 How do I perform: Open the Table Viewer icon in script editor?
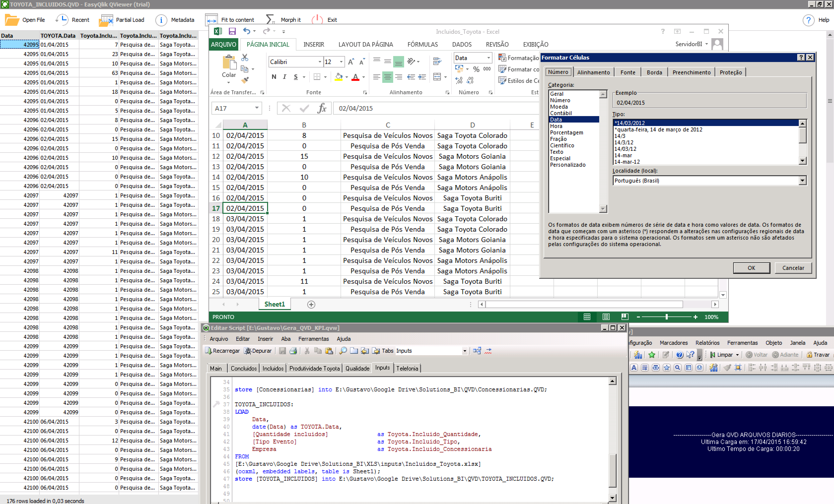tap(477, 351)
